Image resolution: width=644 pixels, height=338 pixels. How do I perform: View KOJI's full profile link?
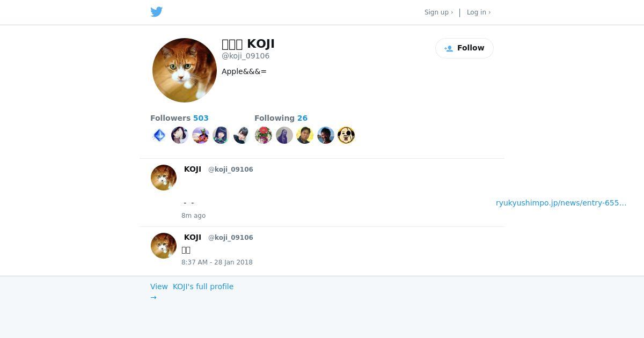192,291
